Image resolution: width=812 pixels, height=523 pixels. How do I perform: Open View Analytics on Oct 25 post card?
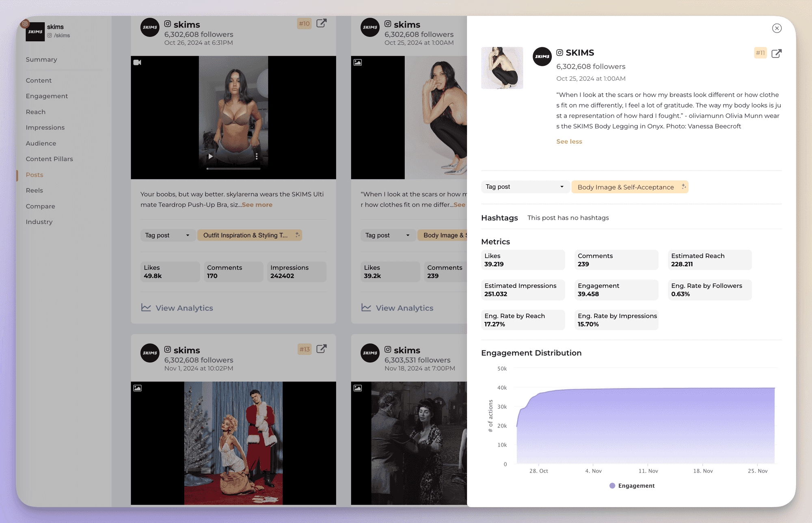397,308
